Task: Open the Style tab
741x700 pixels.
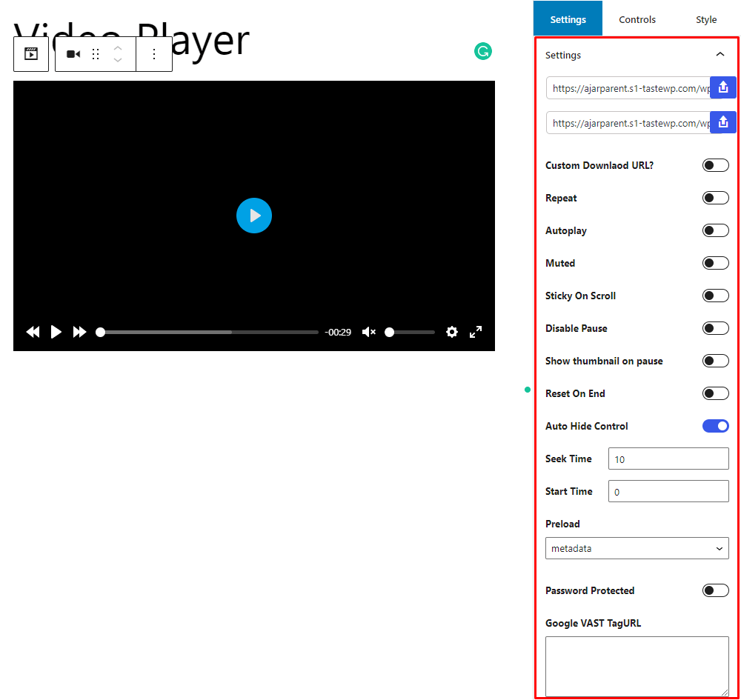Action: (705, 19)
